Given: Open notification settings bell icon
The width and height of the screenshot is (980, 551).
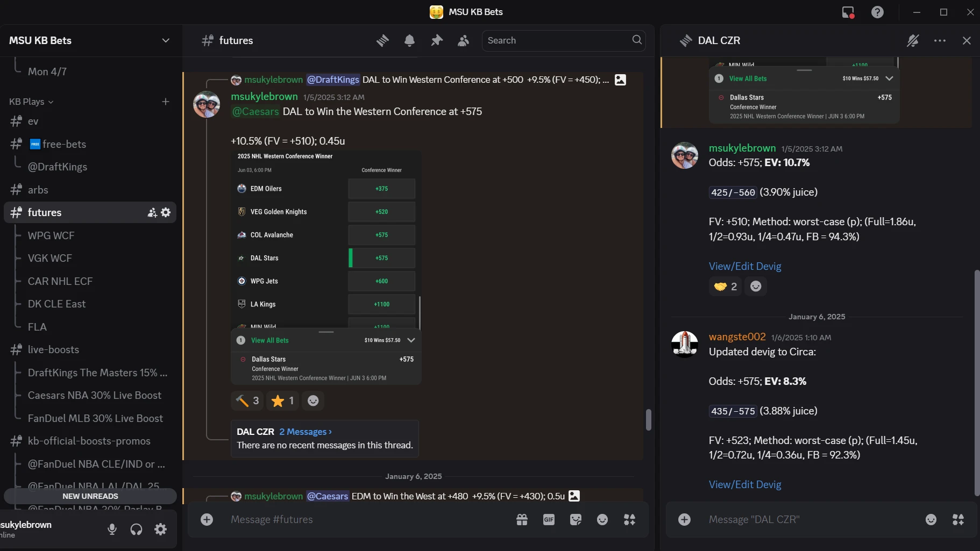Looking at the screenshot, I should click(409, 40).
